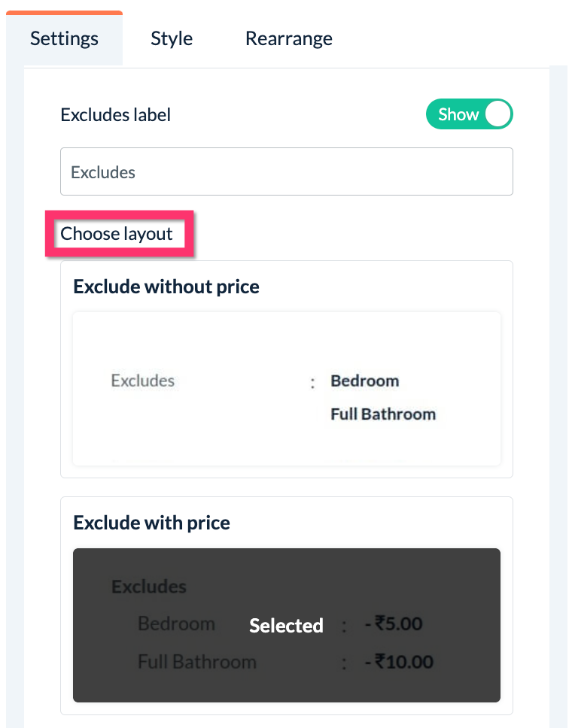Click the Selected overlay text
This screenshot has width=569, height=728.
286,626
